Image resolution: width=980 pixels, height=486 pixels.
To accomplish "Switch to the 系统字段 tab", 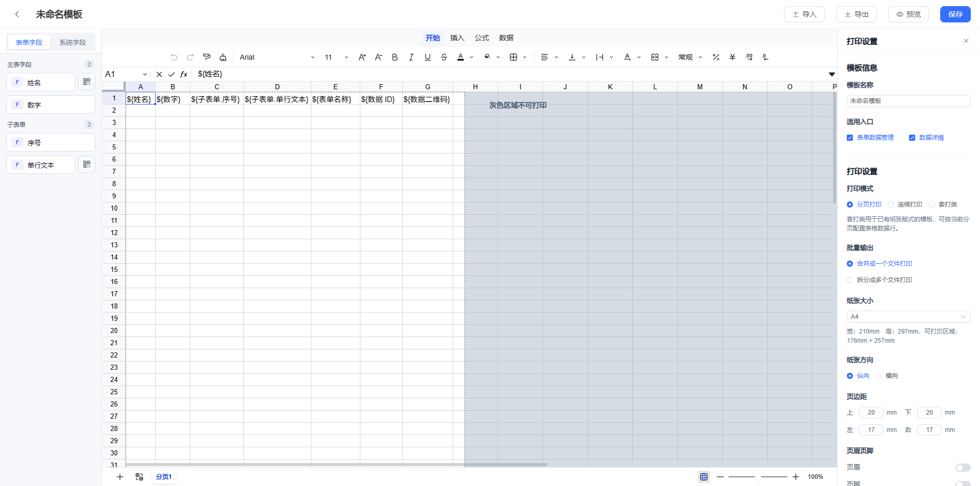I will point(72,42).
